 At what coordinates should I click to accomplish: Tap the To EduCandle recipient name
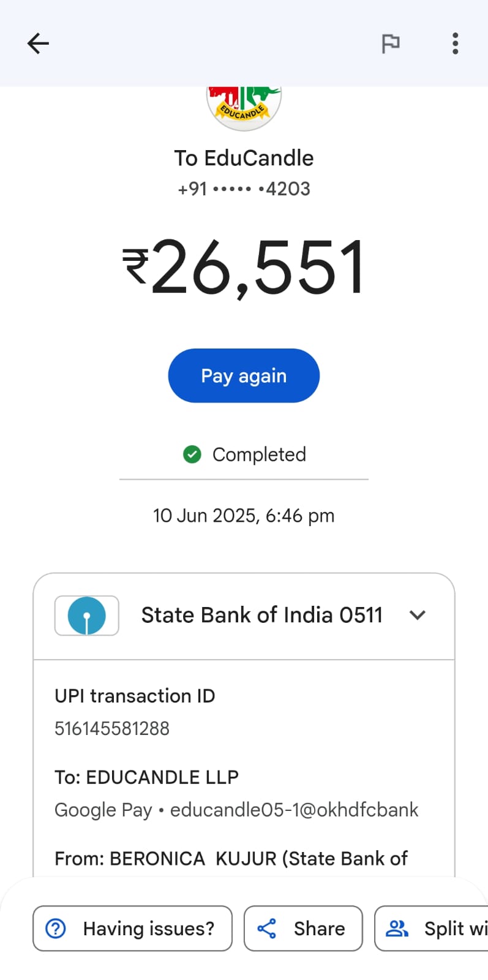pyautogui.click(x=244, y=158)
